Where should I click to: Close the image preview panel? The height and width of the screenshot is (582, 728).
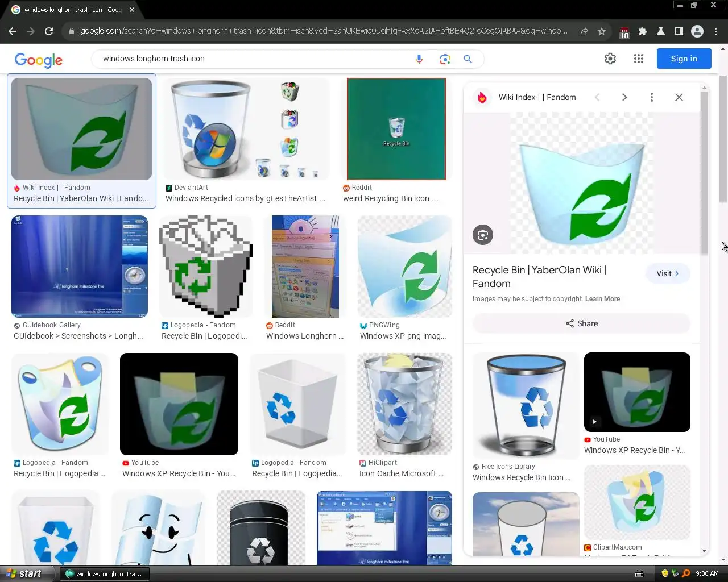(x=679, y=97)
